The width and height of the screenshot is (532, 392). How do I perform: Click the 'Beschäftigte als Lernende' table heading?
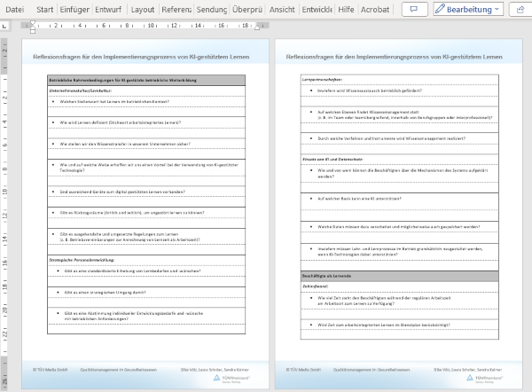click(329, 278)
